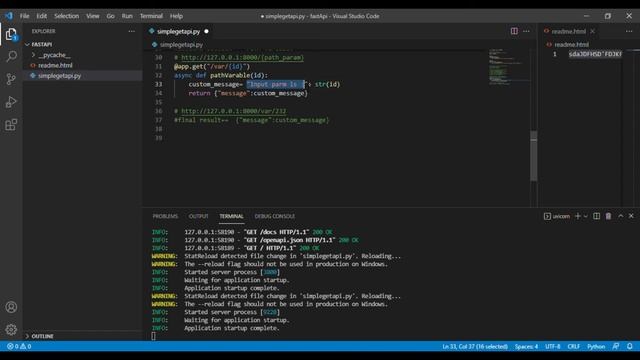640x360 pixels.
Task: Open Explorer panel More Actions ellipsis
Action: 131,31
